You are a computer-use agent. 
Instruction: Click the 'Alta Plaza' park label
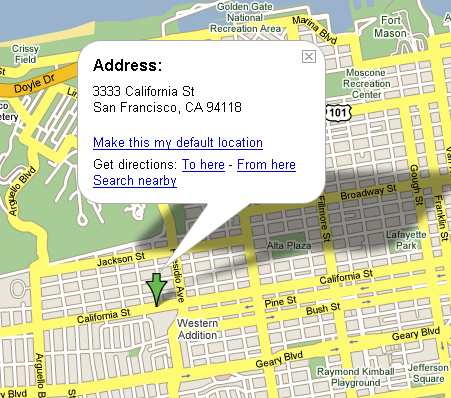[289, 246]
